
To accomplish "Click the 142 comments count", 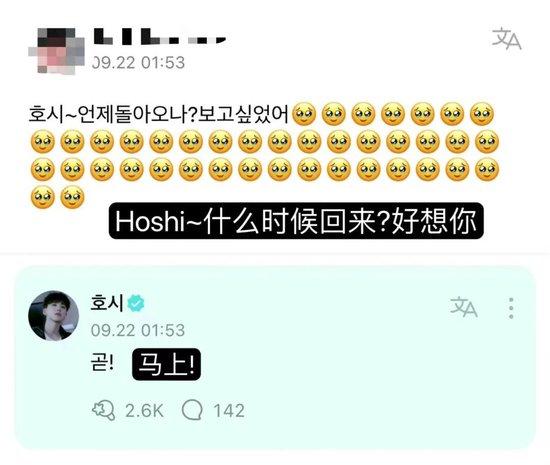I will click(x=229, y=410).
